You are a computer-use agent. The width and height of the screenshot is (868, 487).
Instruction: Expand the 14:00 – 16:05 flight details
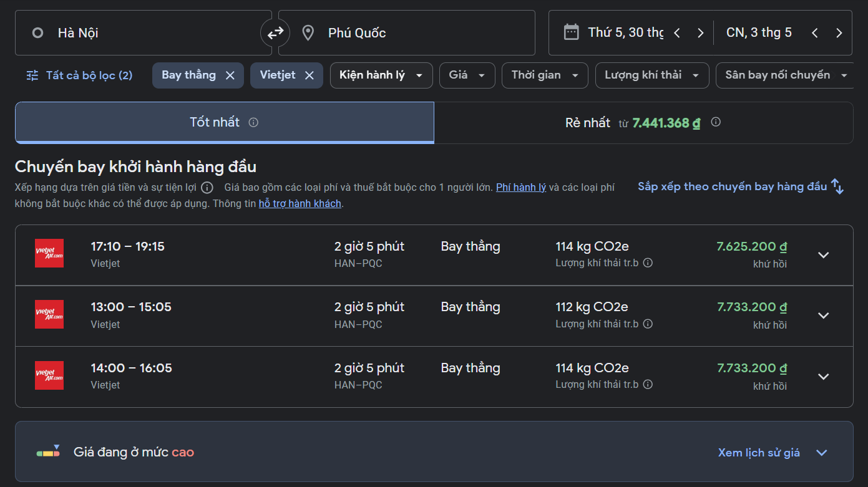click(x=823, y=377)
